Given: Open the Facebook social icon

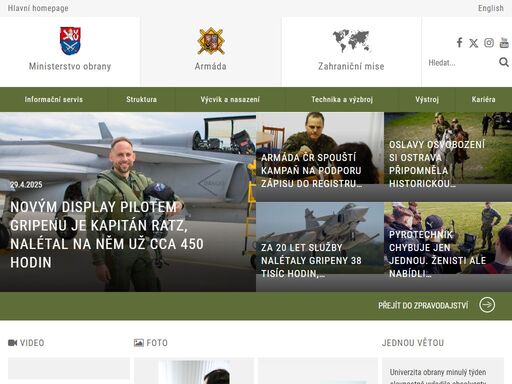Looking at the screenshot, I should coord(460,43).
